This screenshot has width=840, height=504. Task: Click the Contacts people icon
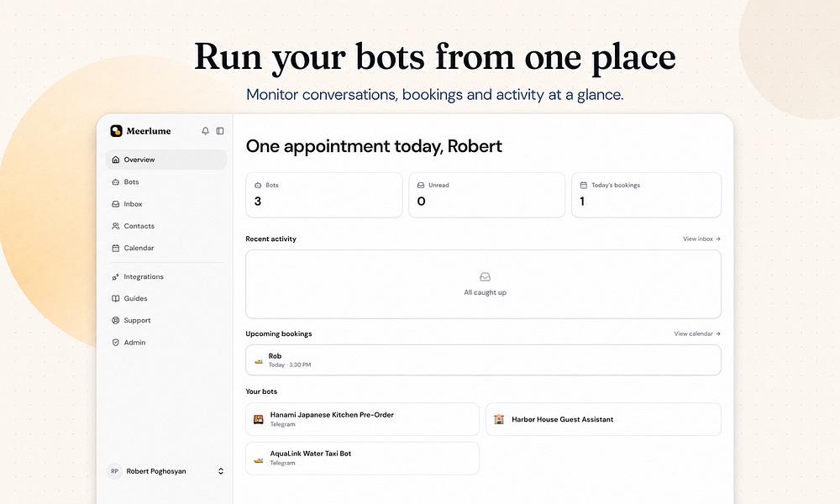click(x=116, y=226)
